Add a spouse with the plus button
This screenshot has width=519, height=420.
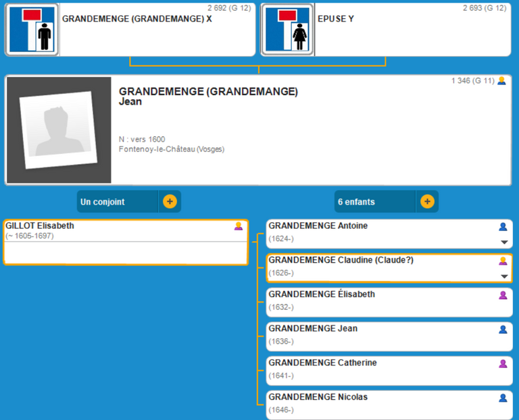click(x=170, y=201)
